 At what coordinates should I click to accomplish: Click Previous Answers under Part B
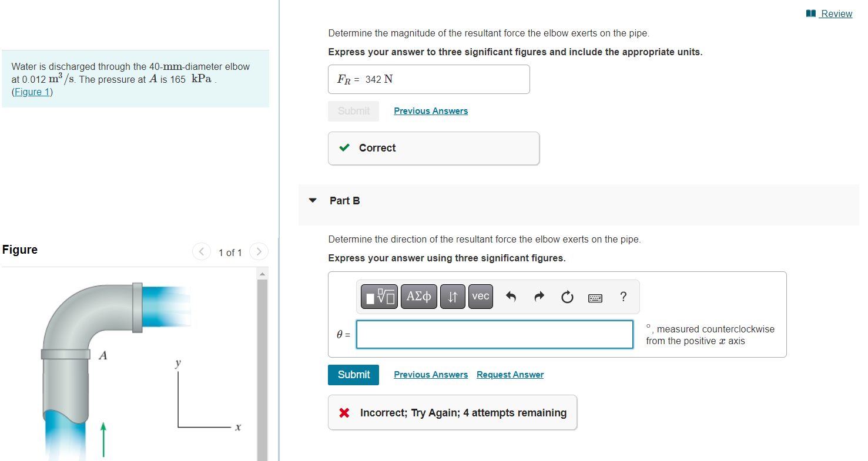click(x=431, y=374)
